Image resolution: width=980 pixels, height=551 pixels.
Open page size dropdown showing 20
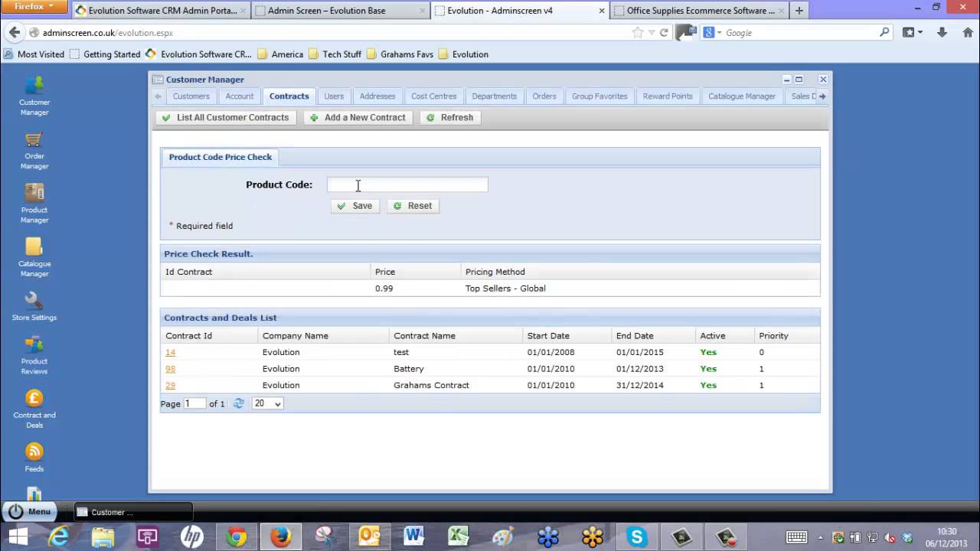click(x=267, y=403)
